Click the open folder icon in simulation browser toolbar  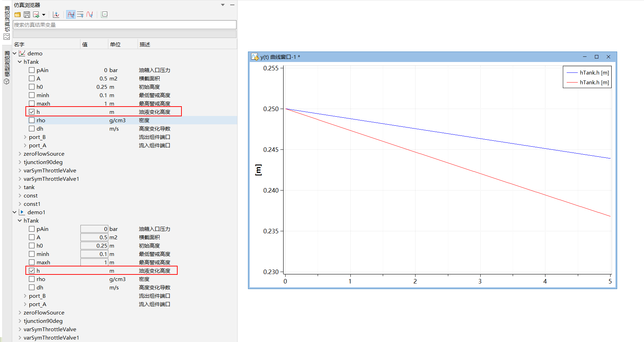point(17,15)
